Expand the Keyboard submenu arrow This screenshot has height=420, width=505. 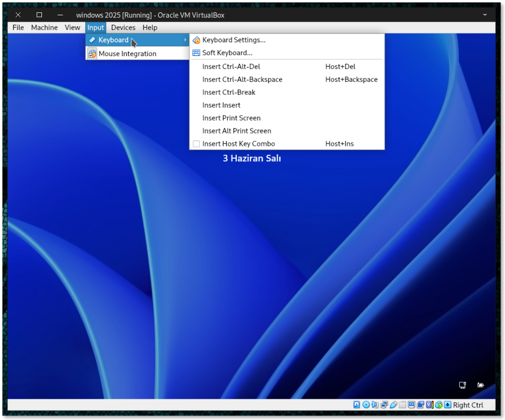[x=185, y=40]
